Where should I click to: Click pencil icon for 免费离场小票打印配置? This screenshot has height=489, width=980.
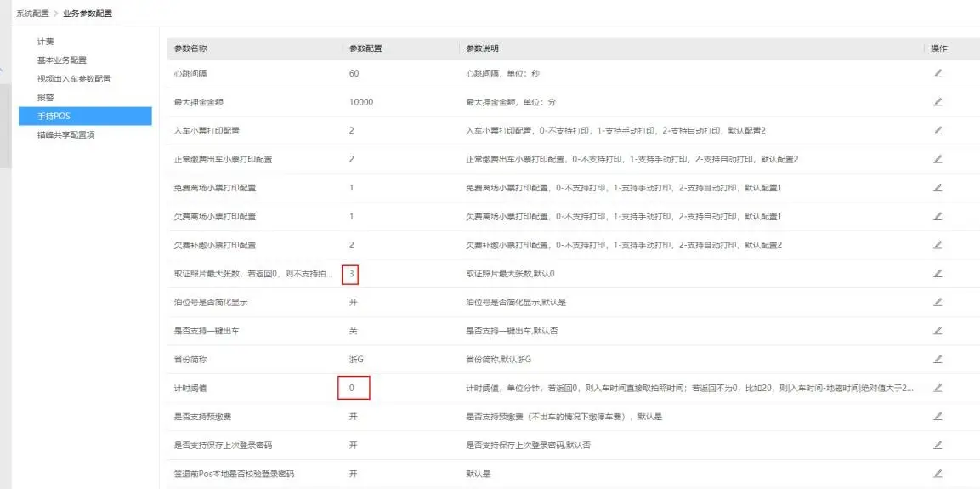click(x=938, y=188)
